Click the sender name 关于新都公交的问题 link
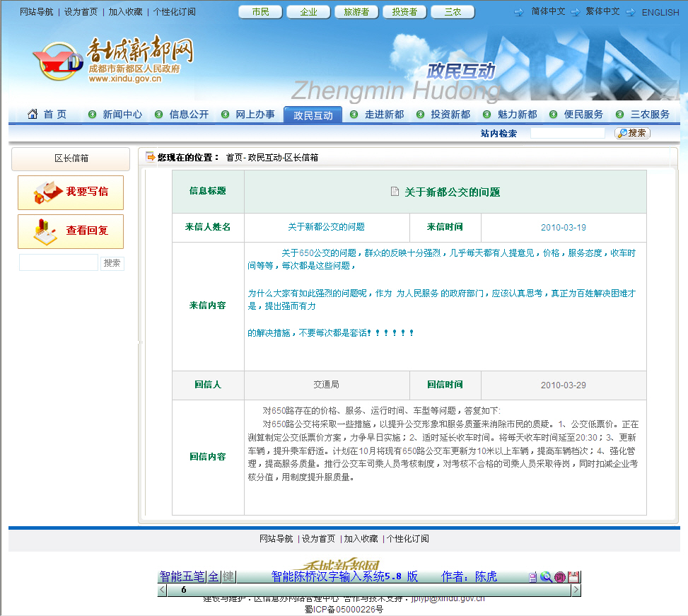The width and height of the screenshot is (688, 616). point(327,227)
